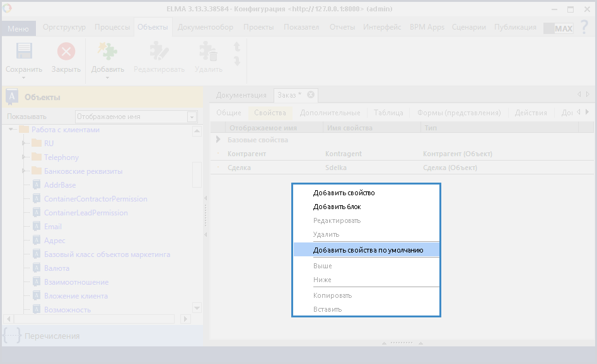Click the red Close icon in ribbon
The height and width of the screenshot is (364, 597).
[66, 52]
